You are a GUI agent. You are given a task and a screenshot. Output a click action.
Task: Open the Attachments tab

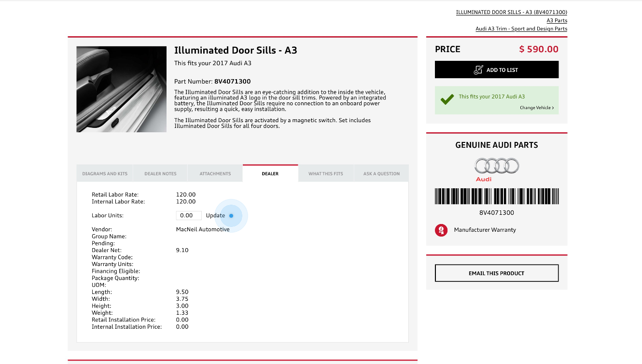[x=215, y=174]
